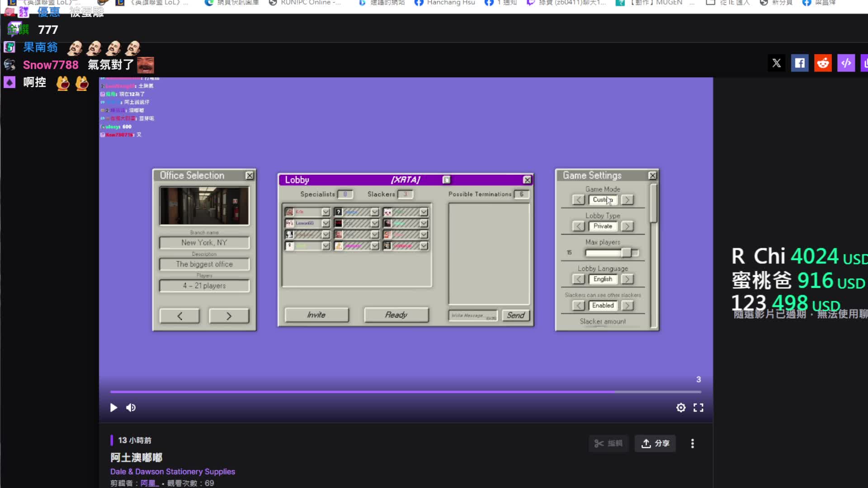Open video player settings gear

pyautogui.click(x=681, y=408)
